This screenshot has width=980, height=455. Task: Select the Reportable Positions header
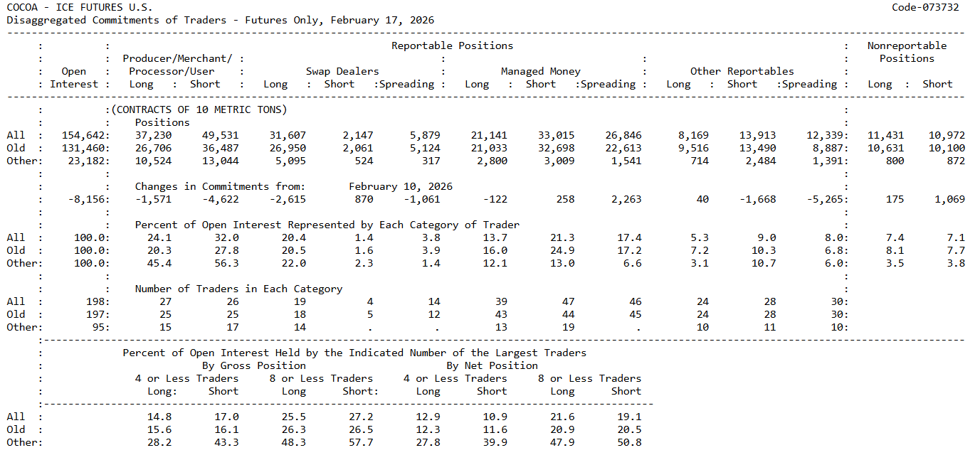coord(452,45)
